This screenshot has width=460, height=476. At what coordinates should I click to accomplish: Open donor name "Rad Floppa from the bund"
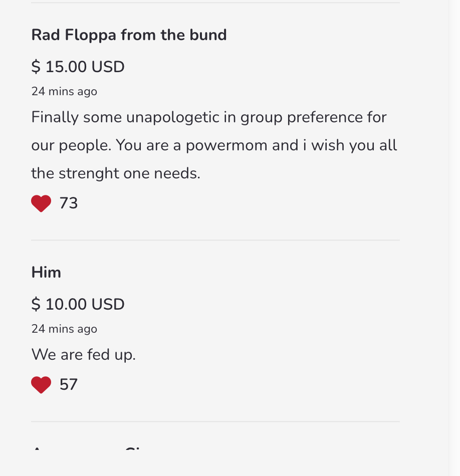(x=129, y=35)
